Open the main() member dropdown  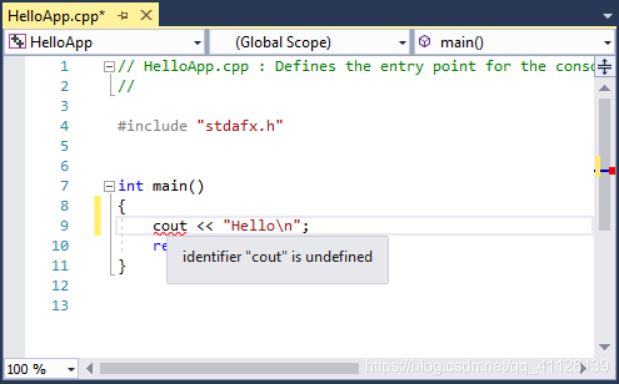[x=608, y=43]
